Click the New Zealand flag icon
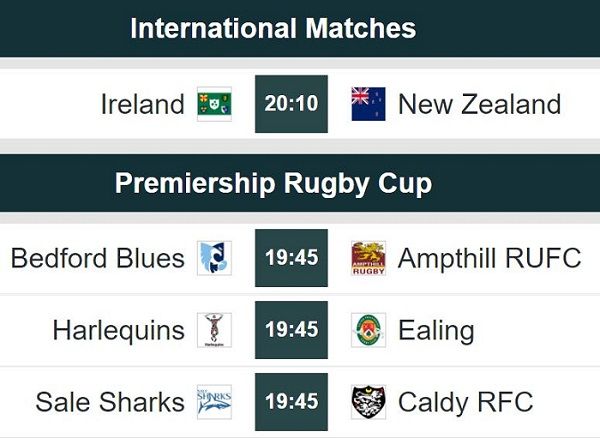 368,104
